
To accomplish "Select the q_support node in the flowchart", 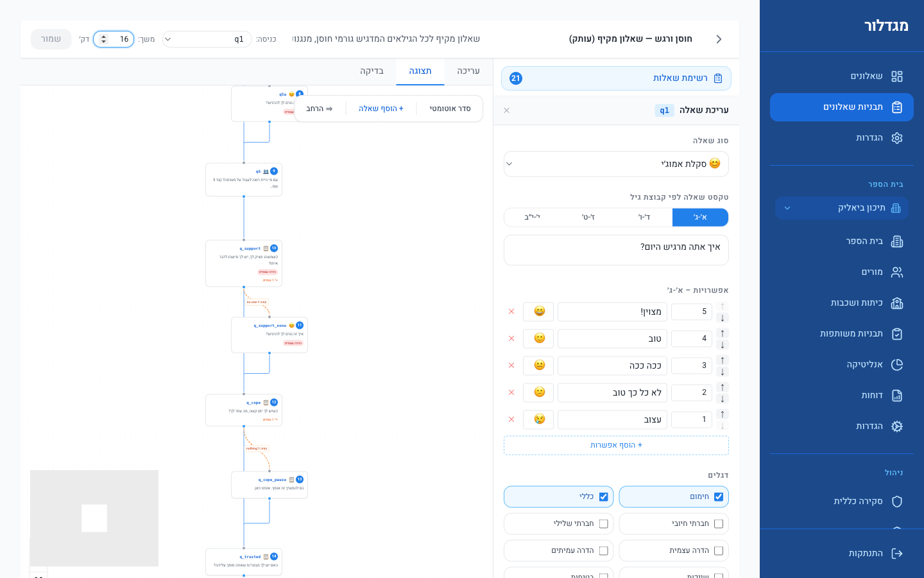I will point(244,263).
